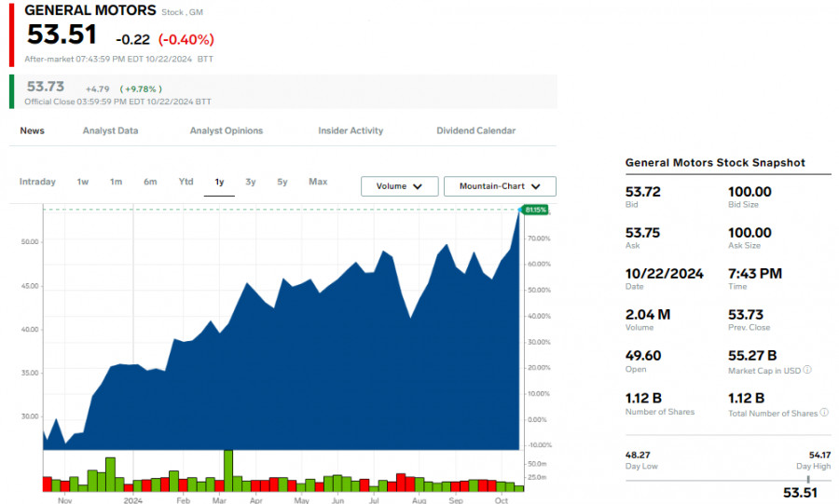Open the Analyst Opinions tab
The image size is (839, 504).
point(227,131)
